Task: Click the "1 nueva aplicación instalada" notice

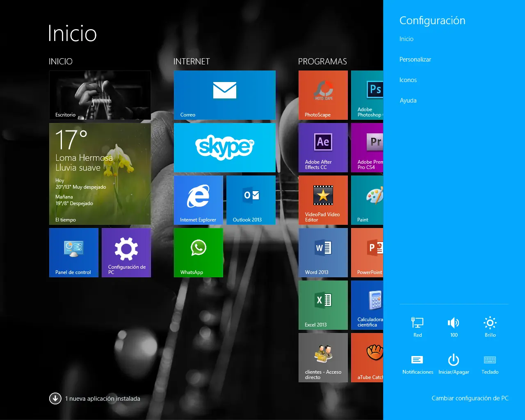Action: [103, 399]
